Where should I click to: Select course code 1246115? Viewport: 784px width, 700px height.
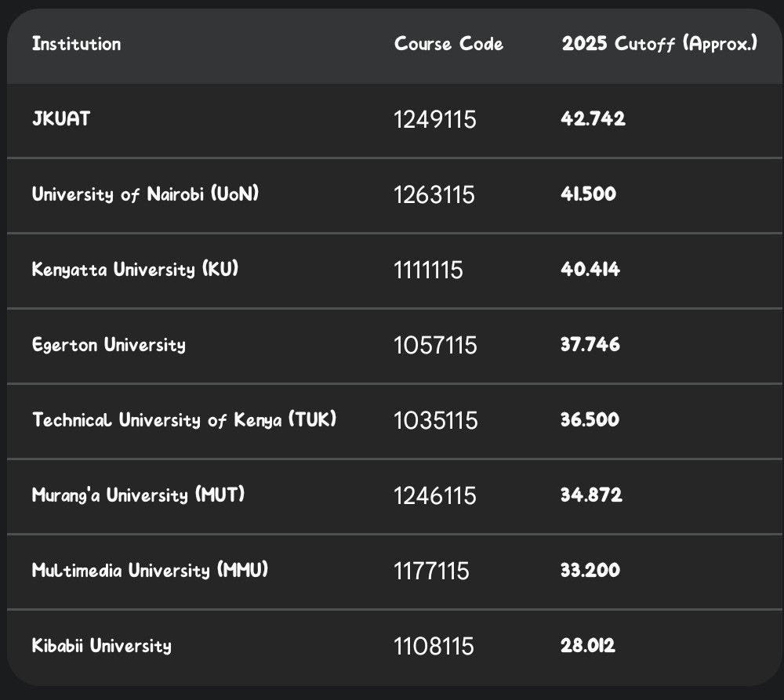tap(435, 496)
